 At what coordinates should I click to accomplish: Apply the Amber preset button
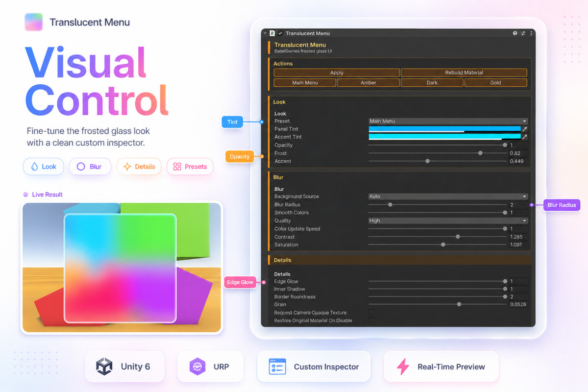coord(368,83)
